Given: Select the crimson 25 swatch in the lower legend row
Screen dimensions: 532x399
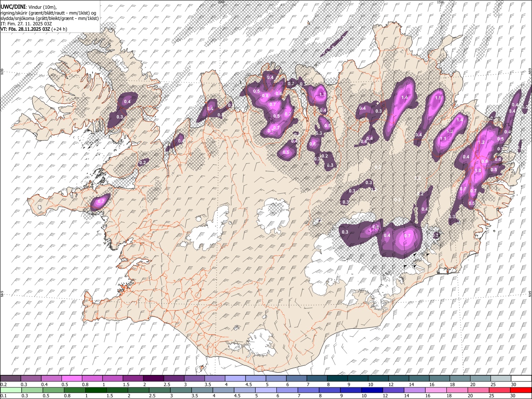Looking at the screenshot, I should point(500,390).
